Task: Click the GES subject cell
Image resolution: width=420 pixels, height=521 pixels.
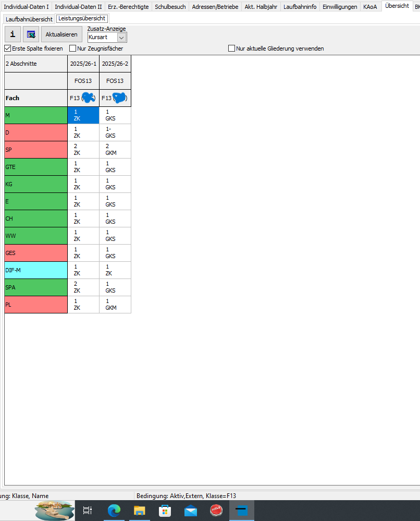Action: coord(36,253)
